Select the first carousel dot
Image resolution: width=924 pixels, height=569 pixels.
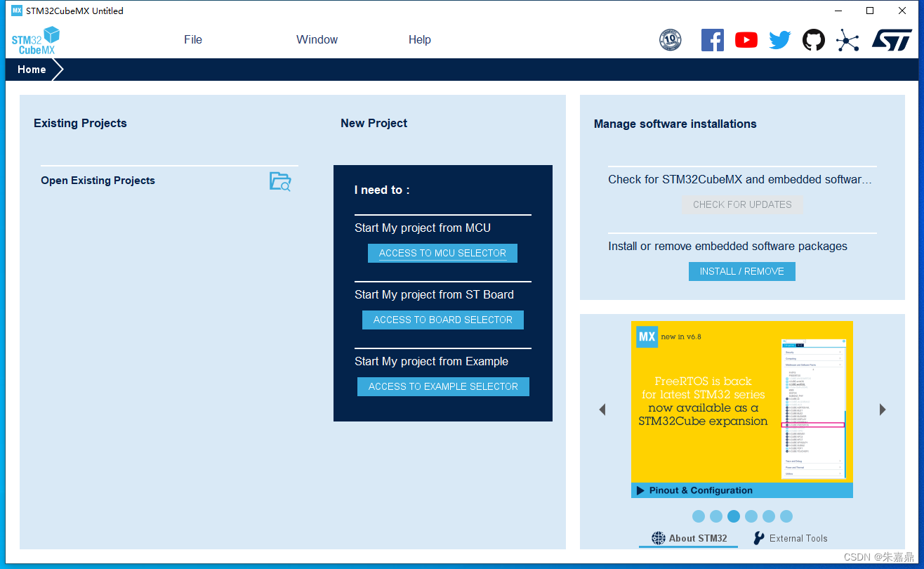(x=699, y=516)
